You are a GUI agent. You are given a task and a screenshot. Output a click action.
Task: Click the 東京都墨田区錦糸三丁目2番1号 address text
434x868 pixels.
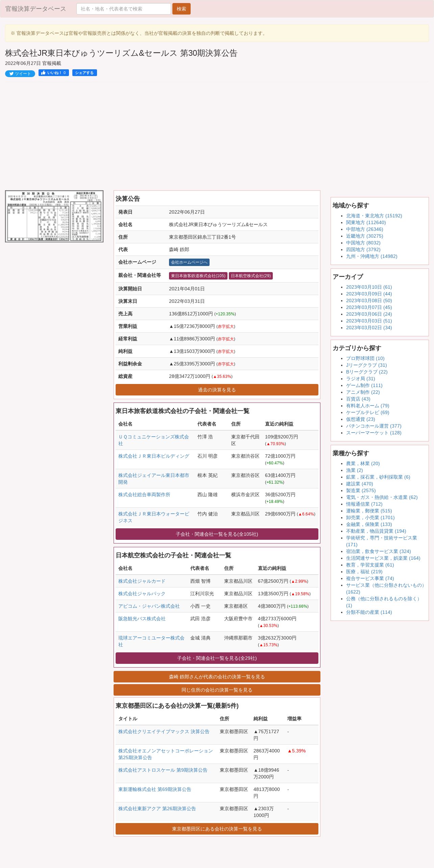[x=202, y=237]
